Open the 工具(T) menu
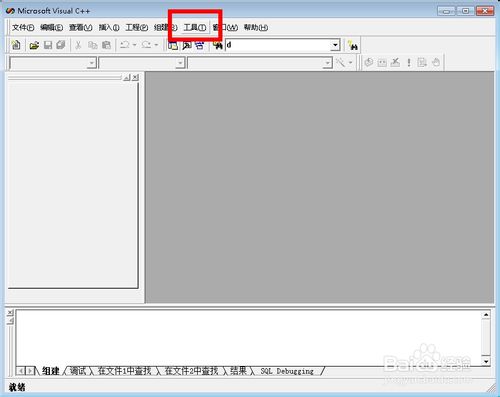This screenshot has height=397, width=500. click(x=195, y=27)
